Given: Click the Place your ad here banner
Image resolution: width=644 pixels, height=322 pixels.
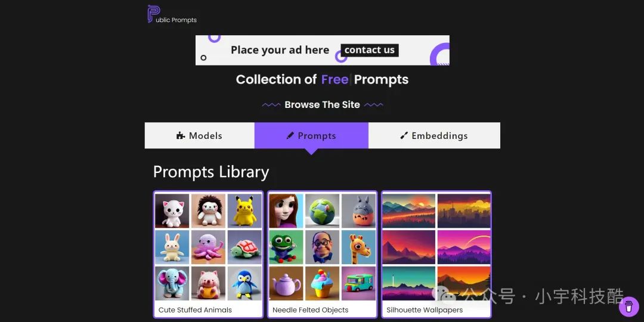Looking at the screenshot, I should coord(323,50).
